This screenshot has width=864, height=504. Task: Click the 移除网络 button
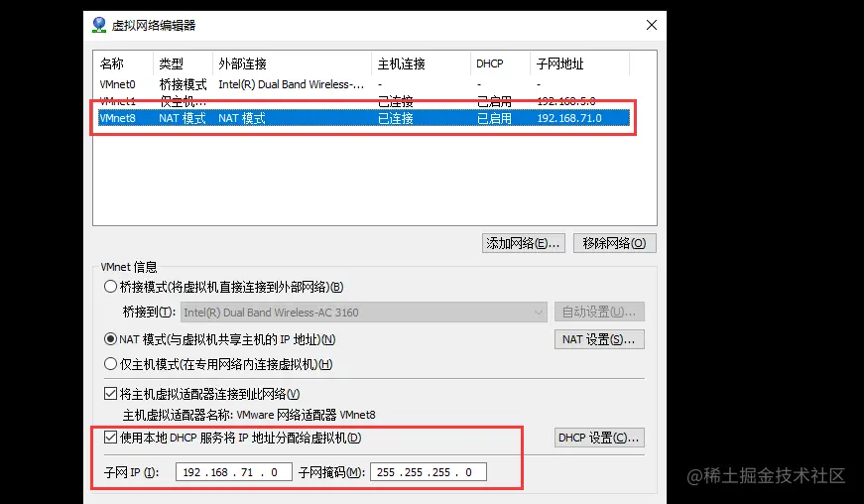pos(614,243)
